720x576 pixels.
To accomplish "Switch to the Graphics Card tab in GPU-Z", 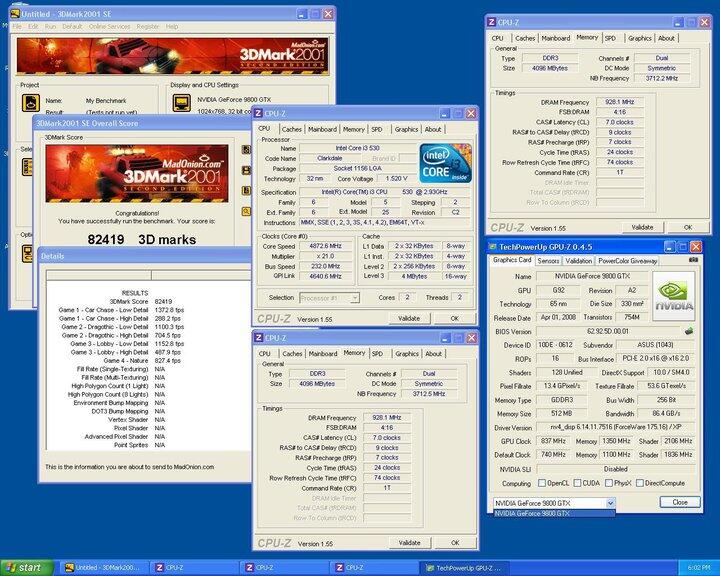I will pyautogui.click(x=512, y=260).
